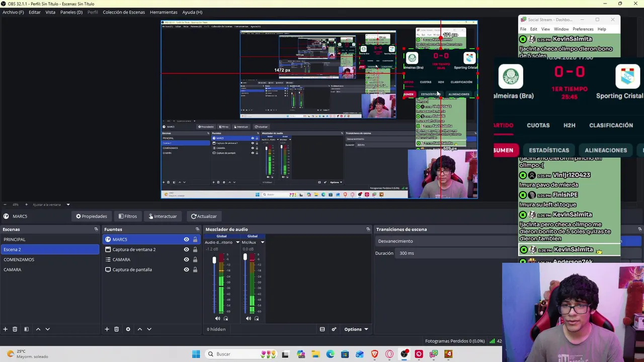Select CAMARA scene in Escenas list

point(50,269)
